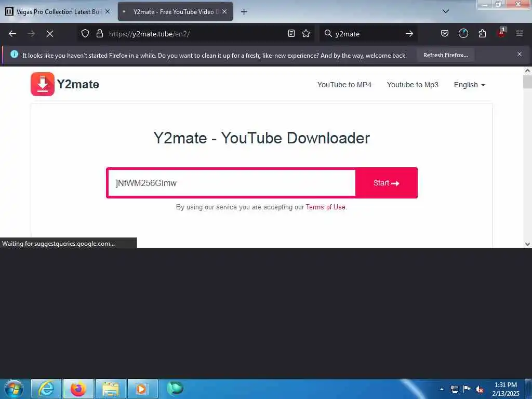
Task: Open Action Center flag icon
Action: coord(467,389)
